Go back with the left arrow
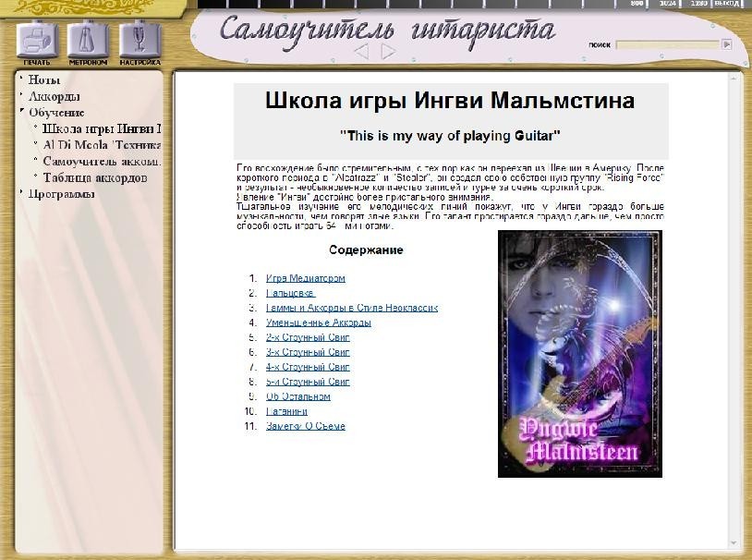This screenshot has width=752, height=560. pyautogui.click(x=361, y=52)
